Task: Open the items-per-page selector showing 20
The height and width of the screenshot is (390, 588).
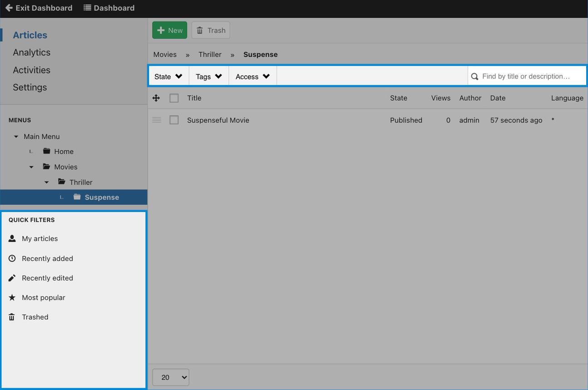Action: click(x=170, y=377)
